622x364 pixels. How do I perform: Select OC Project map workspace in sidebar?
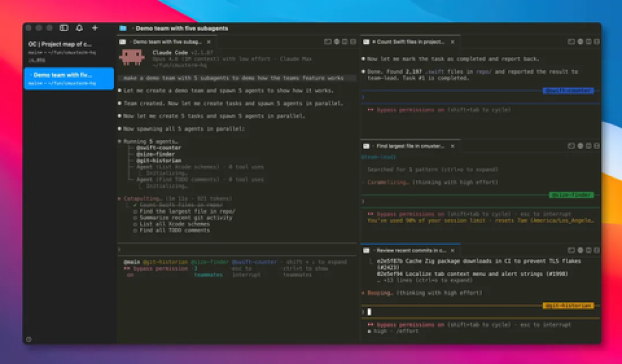click(x=69, y=51)
